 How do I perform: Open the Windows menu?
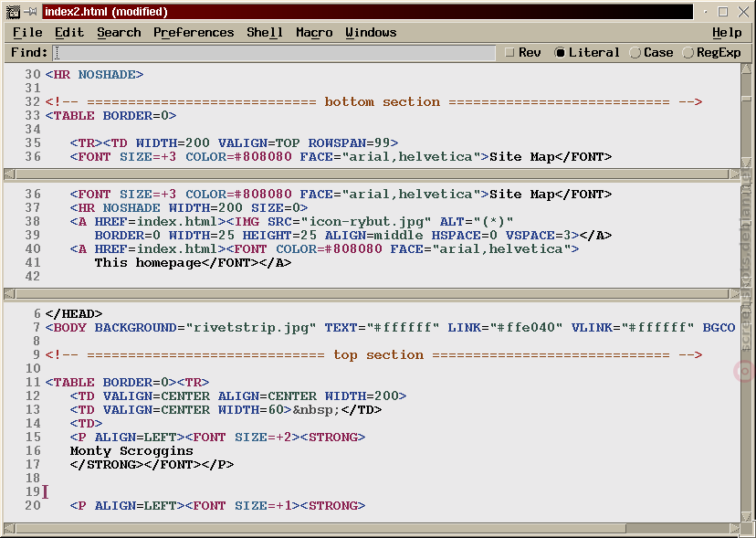[371, 32]
